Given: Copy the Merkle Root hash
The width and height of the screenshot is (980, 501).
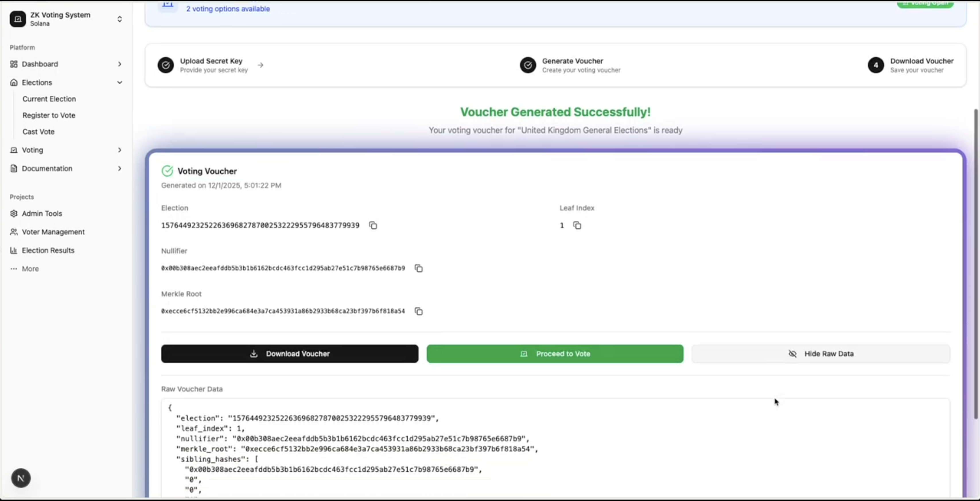Looking at the screenshot, I should click(x=419, y=312).
